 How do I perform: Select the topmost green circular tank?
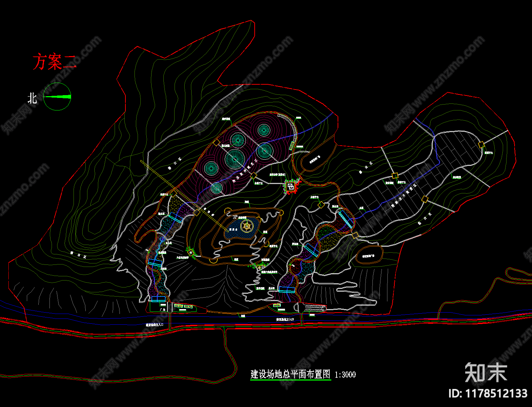pyautogui.click(x=264, y=130)
